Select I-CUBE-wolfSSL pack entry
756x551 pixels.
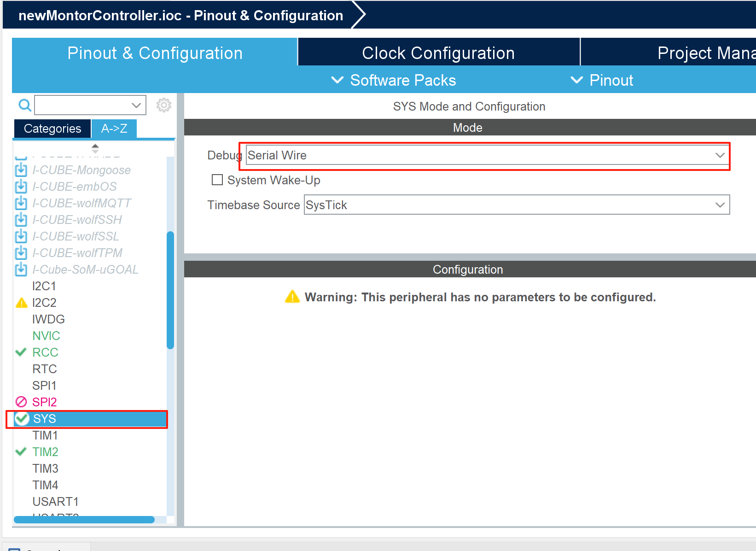[76, 236]
